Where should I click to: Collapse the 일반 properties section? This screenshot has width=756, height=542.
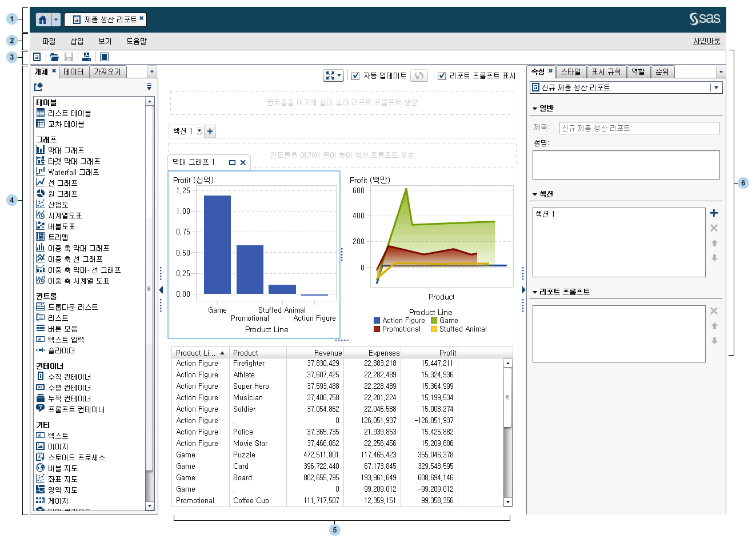tap(535, 109)
